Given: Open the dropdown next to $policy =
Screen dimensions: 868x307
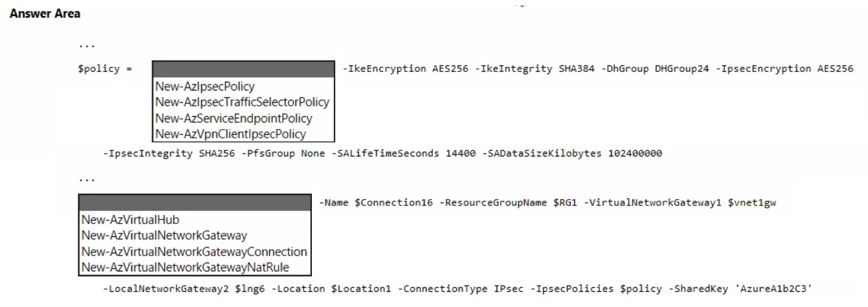Looking at the screenshot, I should coord(243,69).
